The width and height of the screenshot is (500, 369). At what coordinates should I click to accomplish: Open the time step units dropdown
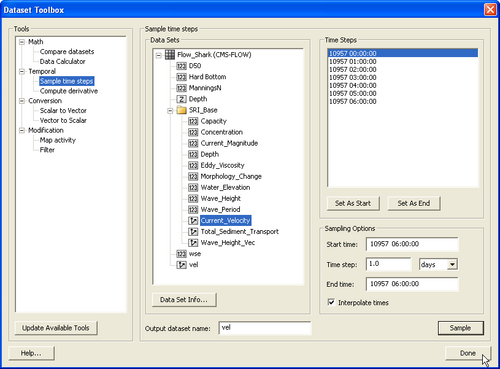(x=452, y=264)
